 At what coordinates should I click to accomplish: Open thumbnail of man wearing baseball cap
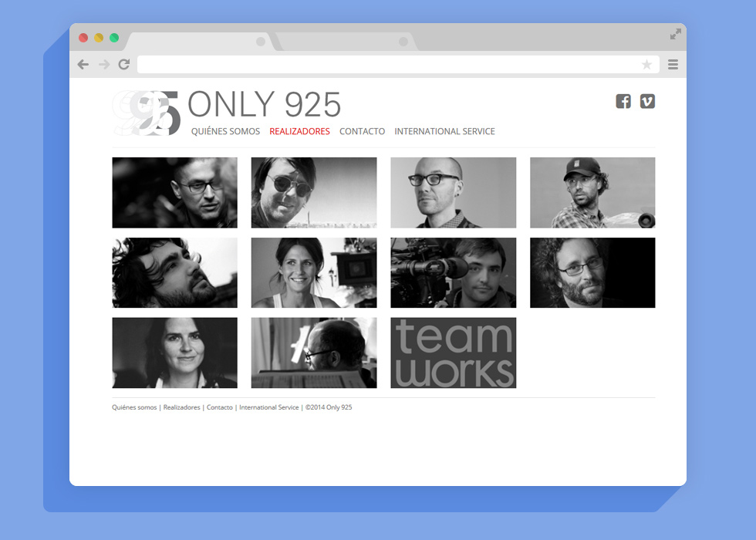point(592,193)
